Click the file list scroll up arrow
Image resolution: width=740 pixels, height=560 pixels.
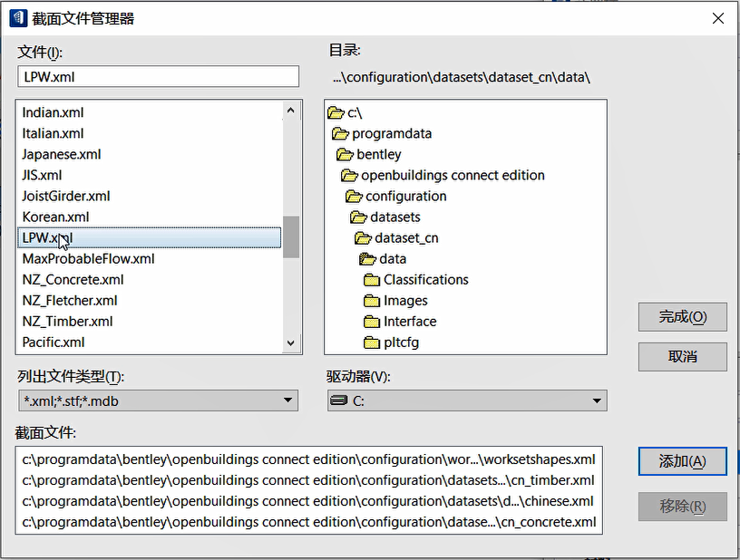[291, 111]
